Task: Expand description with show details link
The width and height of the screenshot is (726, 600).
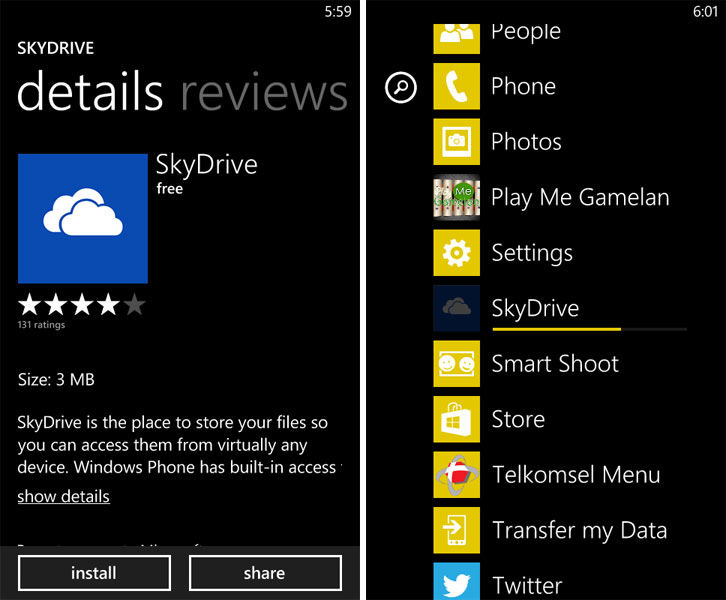Action: (63, 497)
